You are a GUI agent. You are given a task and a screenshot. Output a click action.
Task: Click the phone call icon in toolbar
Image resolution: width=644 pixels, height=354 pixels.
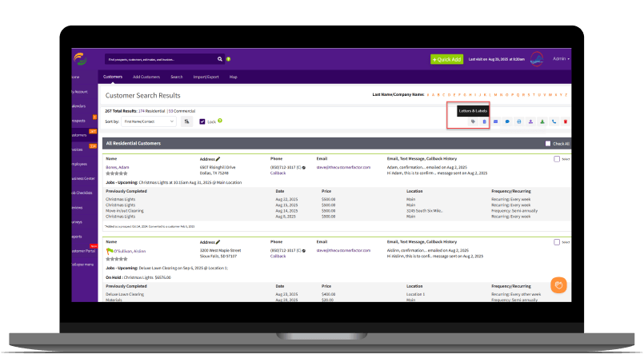(554, 121)
